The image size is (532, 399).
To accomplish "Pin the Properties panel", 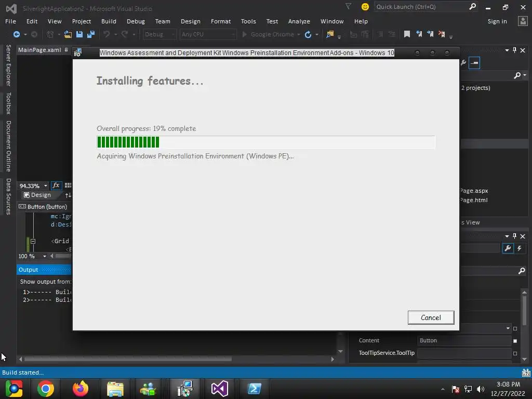I will (515, 236).
